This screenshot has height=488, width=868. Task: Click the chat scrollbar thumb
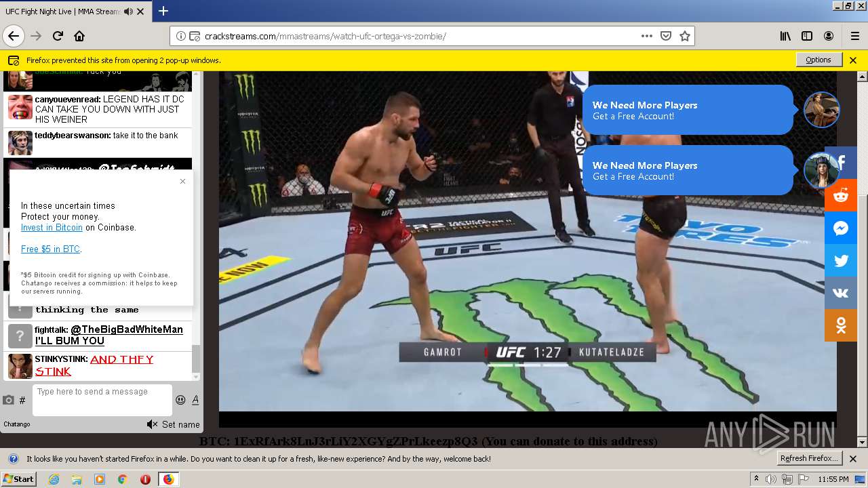click(196, 359)
